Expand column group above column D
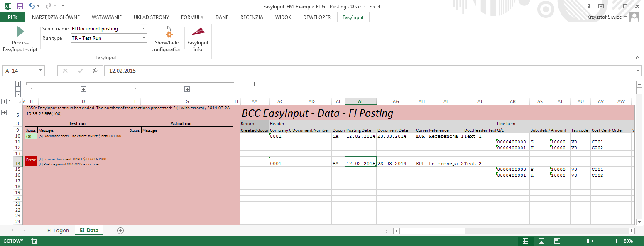The width and height of the screenshot is (644, 246). (x=83, y=89)
